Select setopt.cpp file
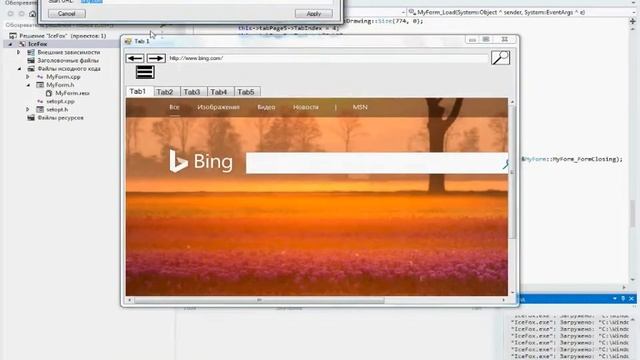640x360 pixels. coord(60,101)
